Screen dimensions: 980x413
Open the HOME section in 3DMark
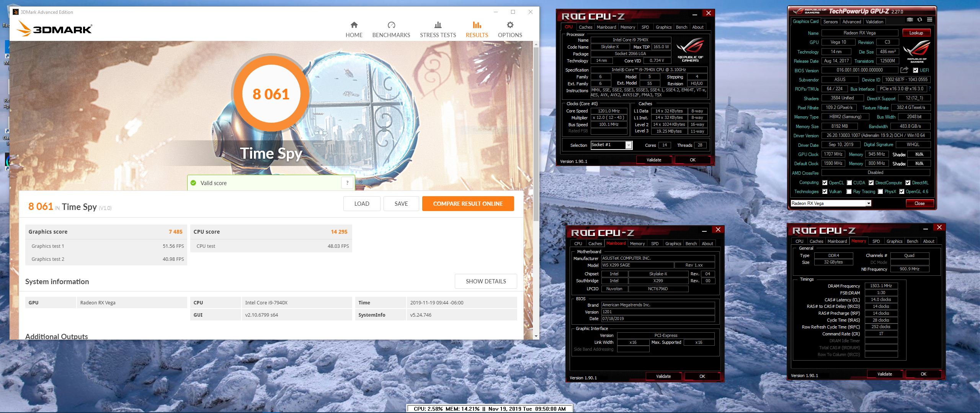354,29
